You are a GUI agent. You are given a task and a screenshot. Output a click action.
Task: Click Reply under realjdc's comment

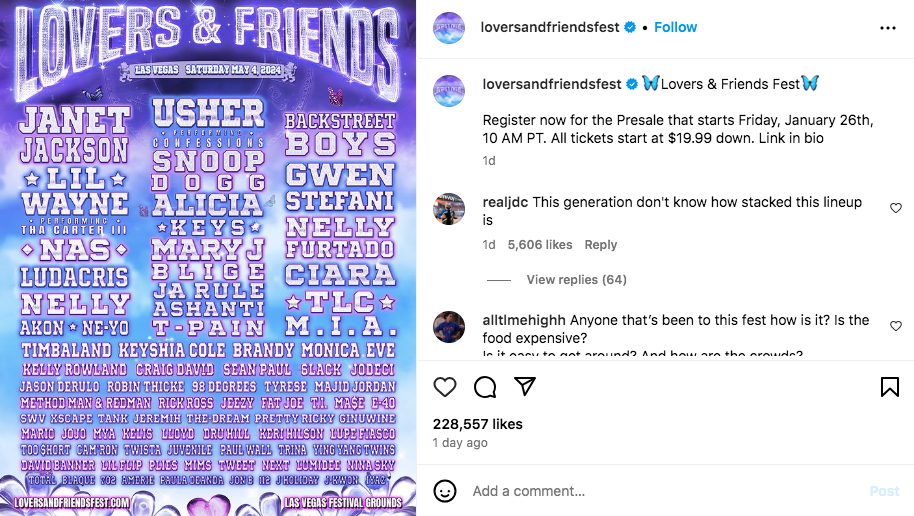[x=601, y=245]
